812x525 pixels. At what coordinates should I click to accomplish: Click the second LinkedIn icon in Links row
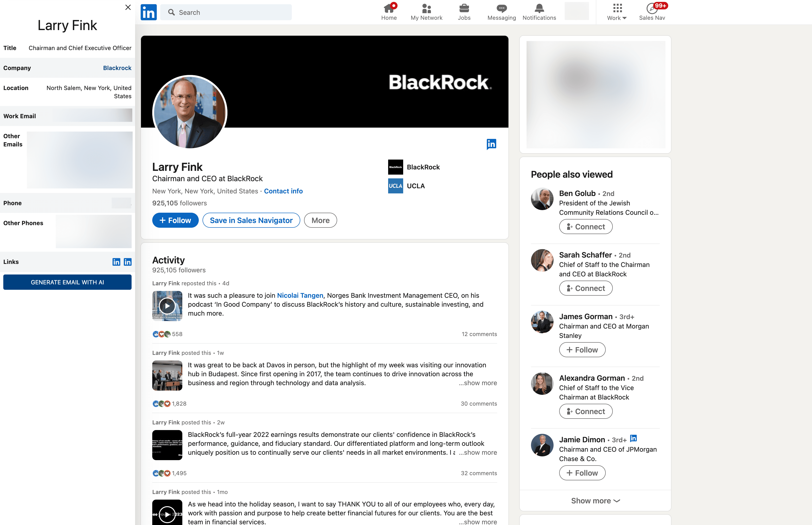127,262
